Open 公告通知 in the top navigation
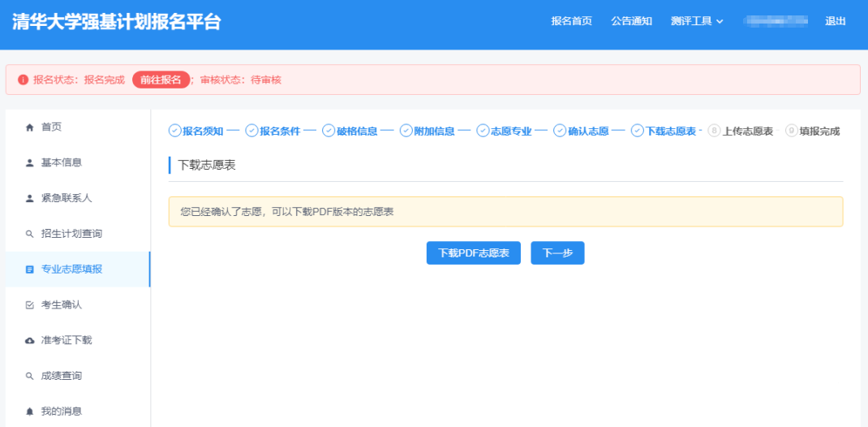The width and height of the screenshot is (868, 427). 632,21
